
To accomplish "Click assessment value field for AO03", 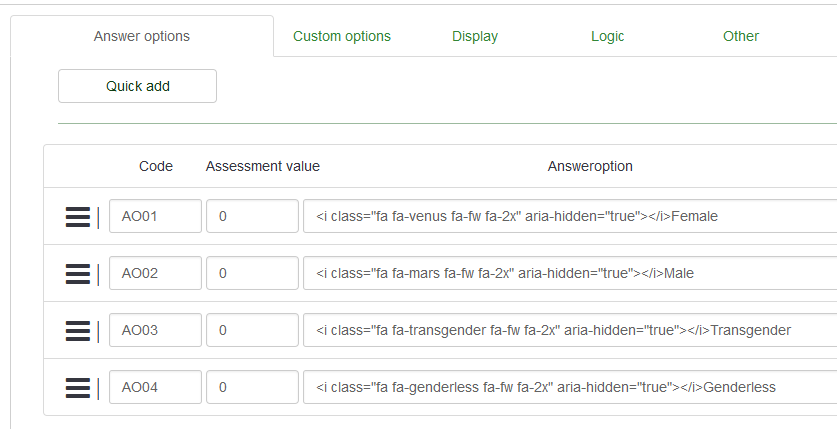I will coord(252,330).
